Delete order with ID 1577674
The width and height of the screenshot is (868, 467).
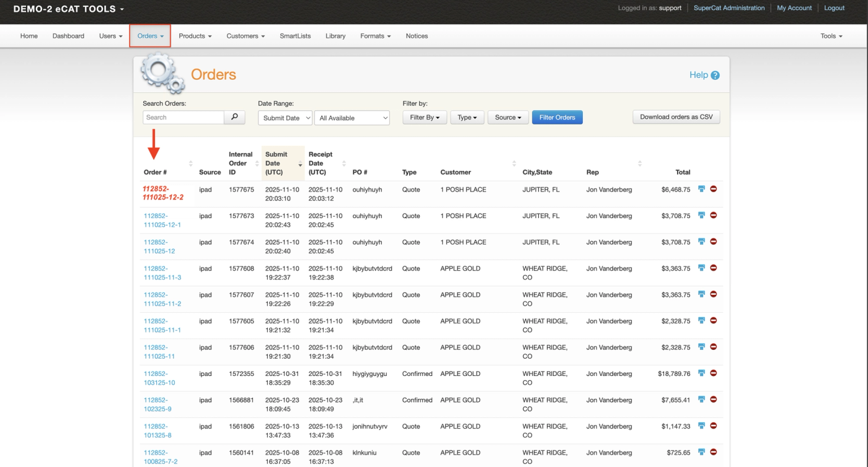pos(714,242)
